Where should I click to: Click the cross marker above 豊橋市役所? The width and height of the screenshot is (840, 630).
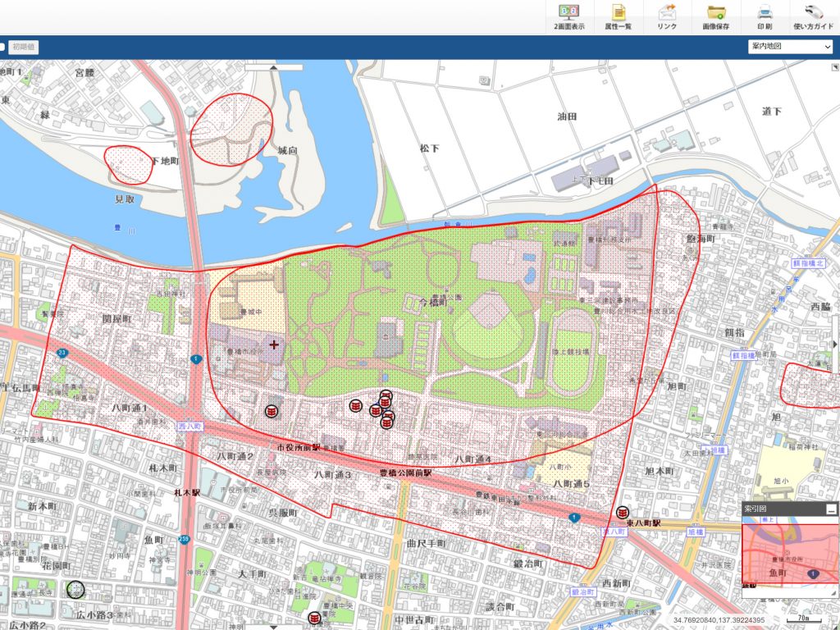pos(274,345)
